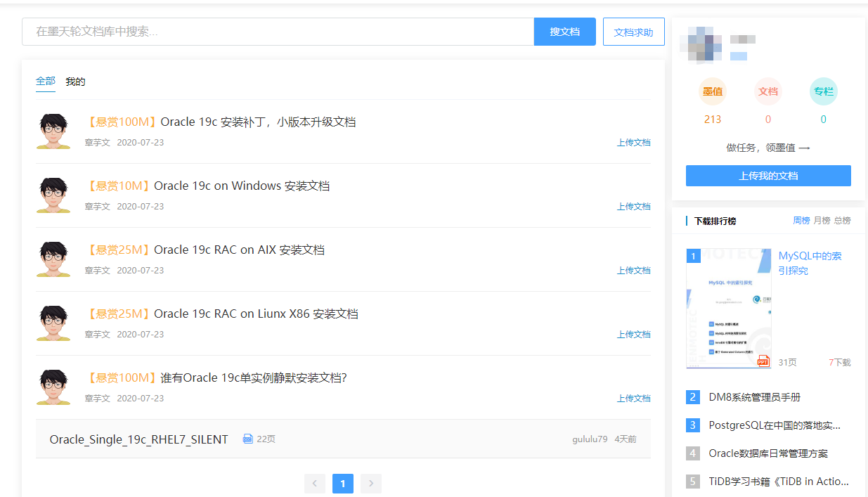Viewport: 868px width, 497px height.
Task: Click the 墨值 (ink value) circle icon
Action: (x=713, y=91)
